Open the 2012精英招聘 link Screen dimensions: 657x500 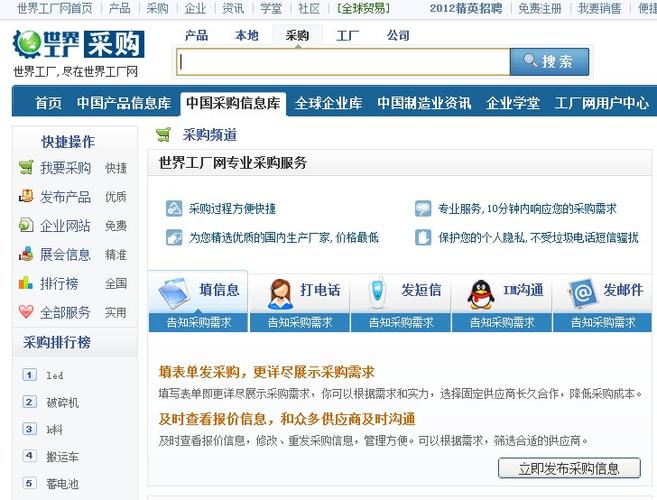click(x=466, y=8)
